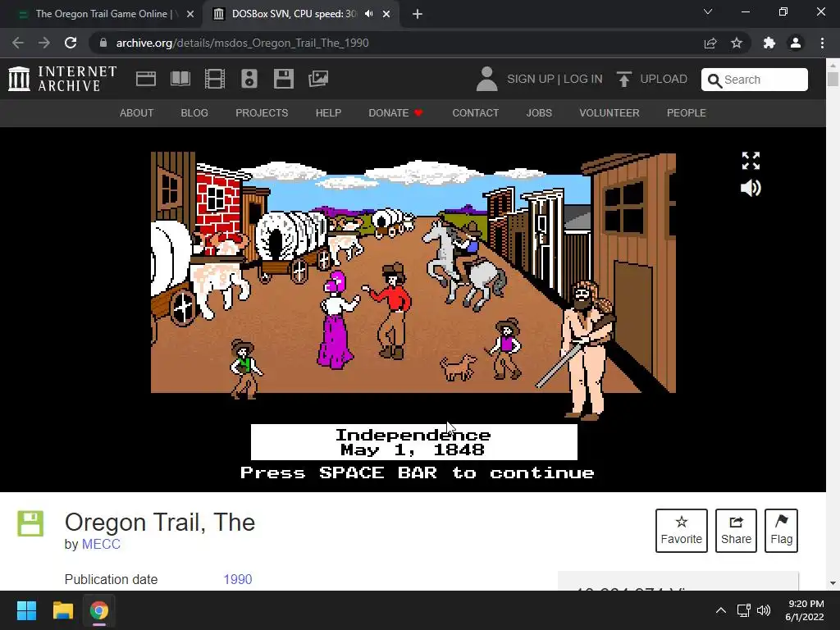Open the Web (Wayback) media icon
The width and height of the screenshot is (840, 630).
coord(146,79)
